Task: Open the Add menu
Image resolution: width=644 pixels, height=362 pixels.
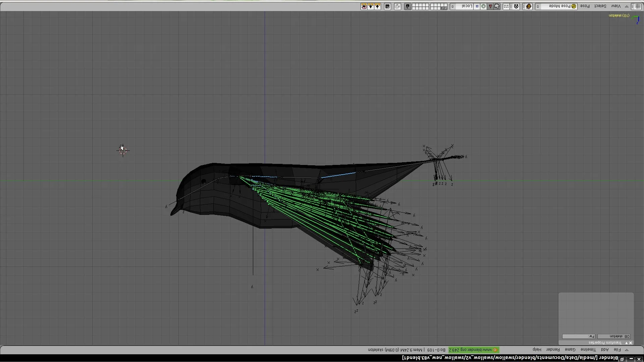Action: (x=604, y=350)
